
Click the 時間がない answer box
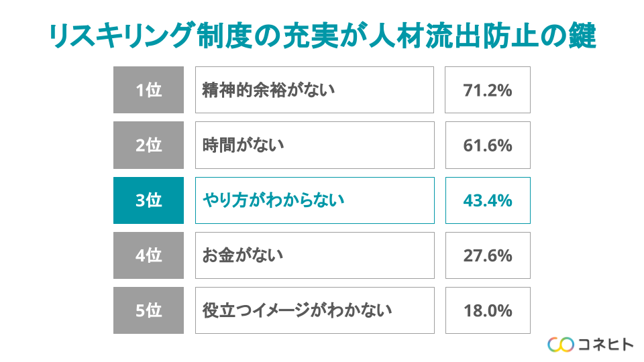coord(314,145)
